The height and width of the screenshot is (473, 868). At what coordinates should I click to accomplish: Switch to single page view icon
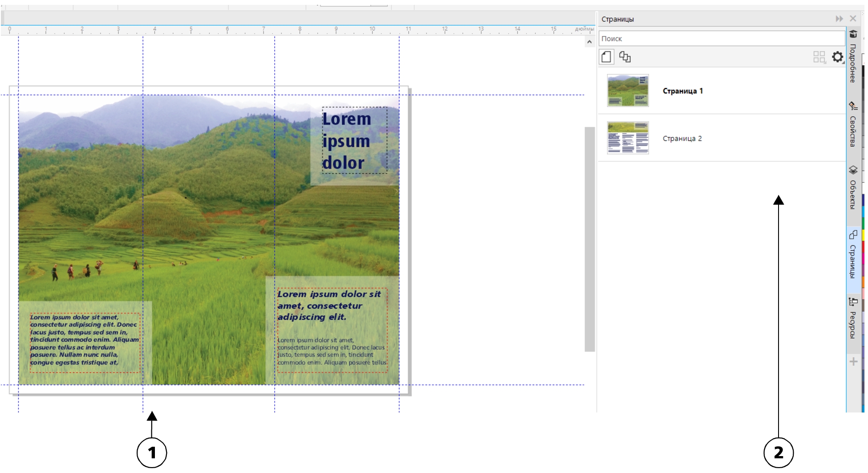[606, 57]
